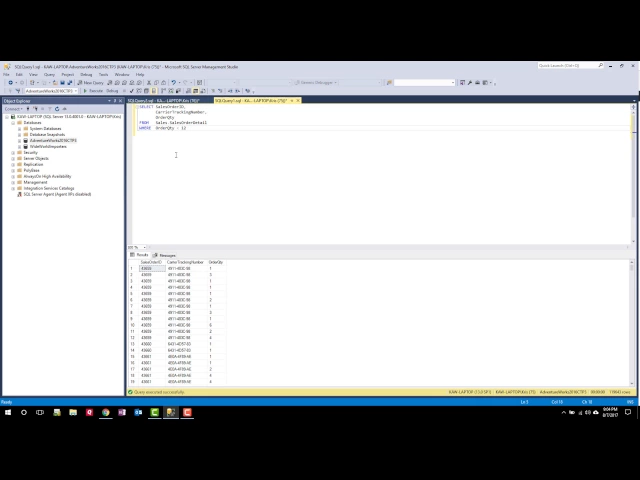This screenshot has height=480, width=640.
Task: Click the Increase Indent icon
Action: (238, 91)
